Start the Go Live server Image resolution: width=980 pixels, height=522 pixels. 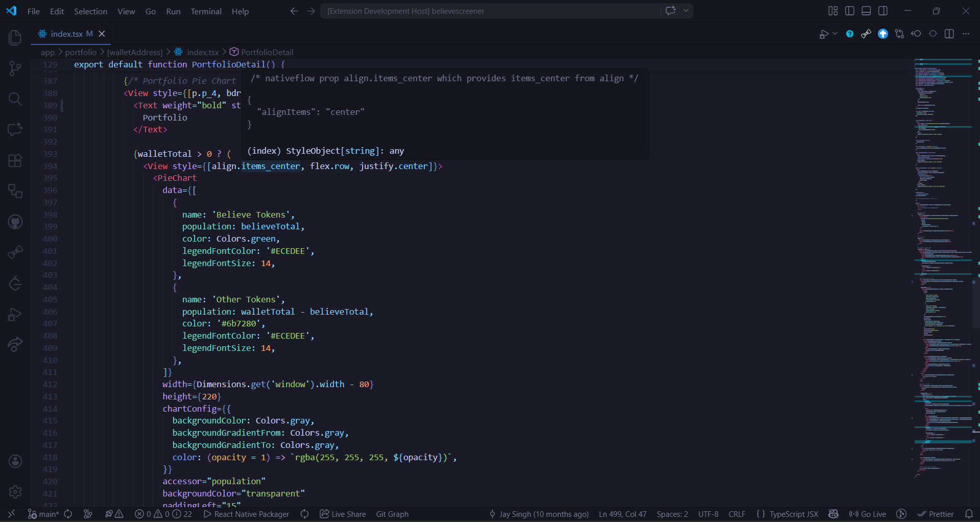[x=868, y=514]
